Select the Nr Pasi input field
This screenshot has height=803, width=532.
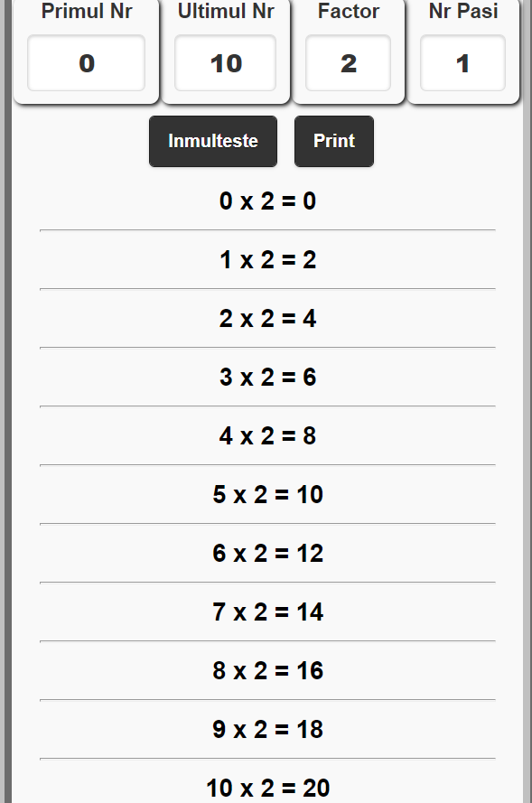coord(462,63)
